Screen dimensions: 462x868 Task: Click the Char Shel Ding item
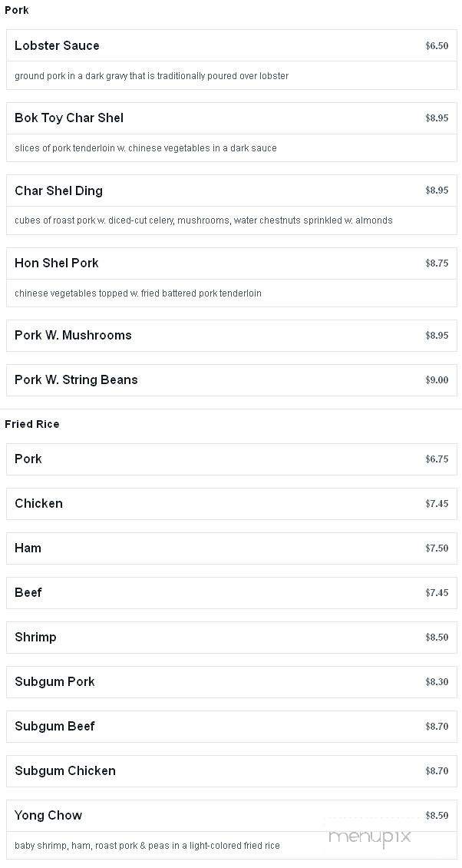coord(232,205)
